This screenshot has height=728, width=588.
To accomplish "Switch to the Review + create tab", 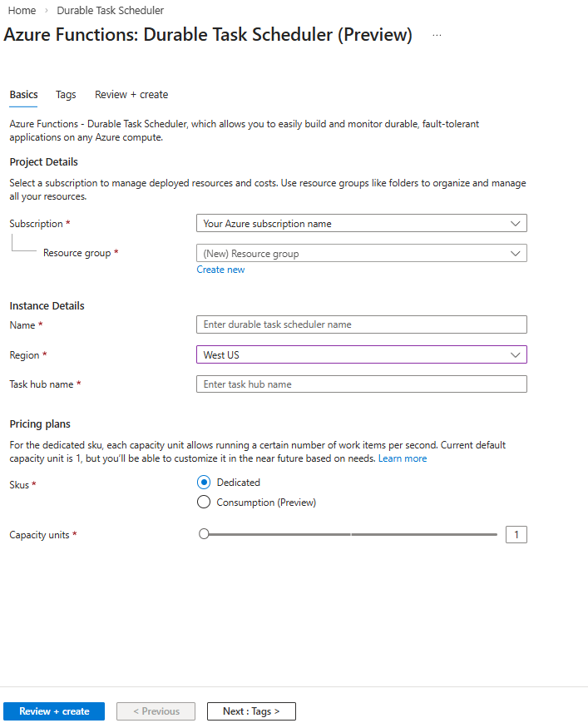I will point(131,94).
